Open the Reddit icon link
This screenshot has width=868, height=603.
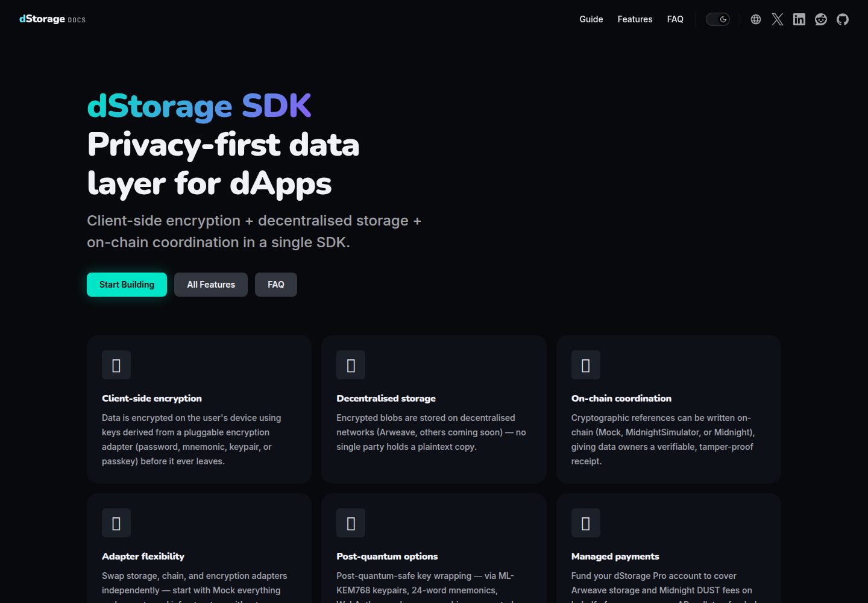821,19
